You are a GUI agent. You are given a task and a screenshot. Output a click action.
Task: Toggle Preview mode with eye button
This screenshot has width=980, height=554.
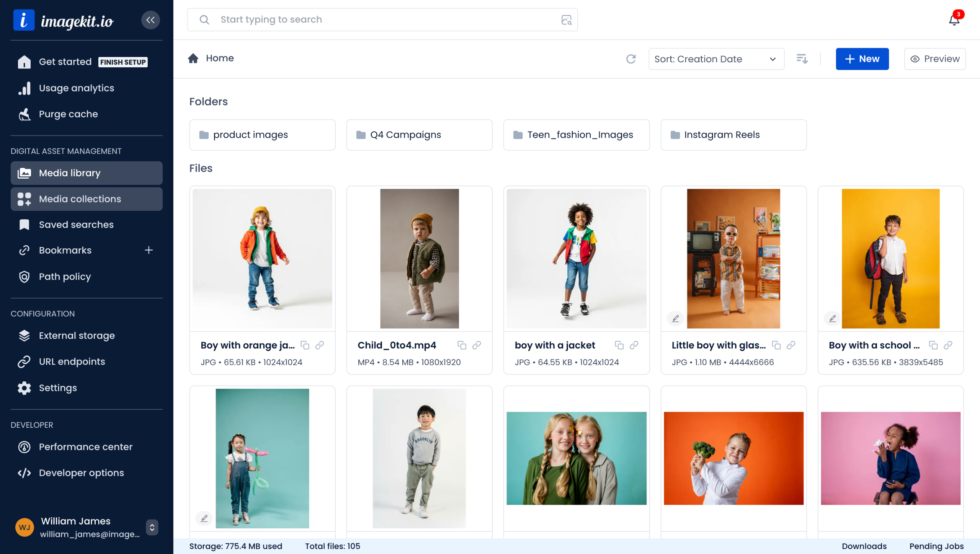pos(935,59)
